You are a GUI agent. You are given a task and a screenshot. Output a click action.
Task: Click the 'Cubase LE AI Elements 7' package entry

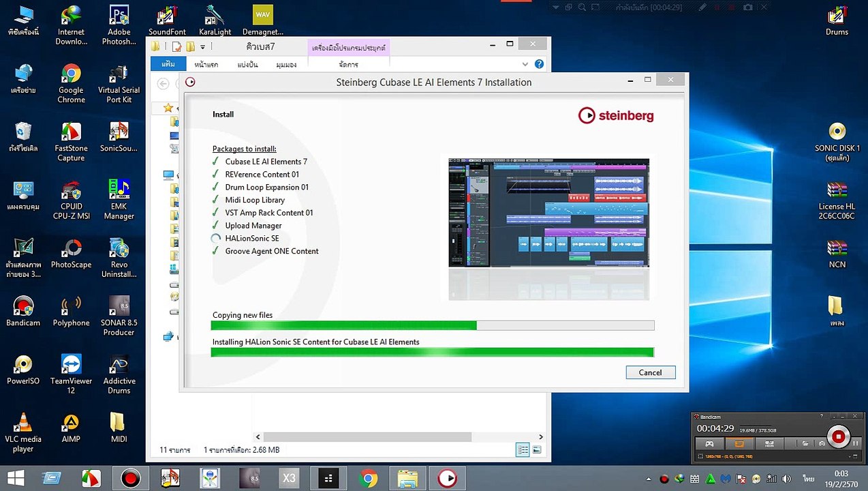click(266, 162)
